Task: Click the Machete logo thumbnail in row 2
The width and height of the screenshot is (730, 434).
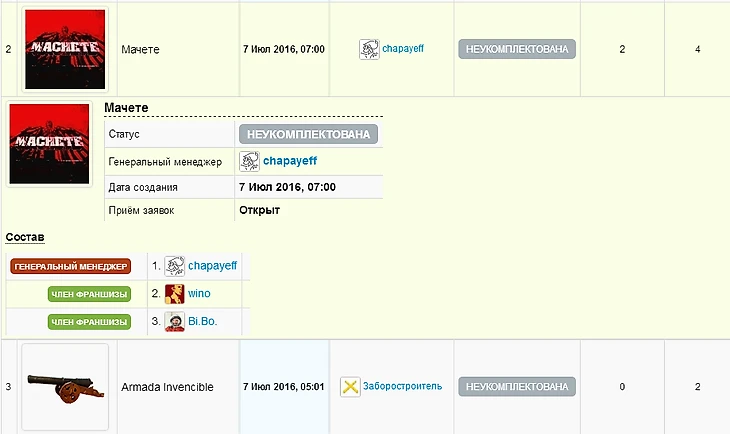Action: tap(65, 49)
